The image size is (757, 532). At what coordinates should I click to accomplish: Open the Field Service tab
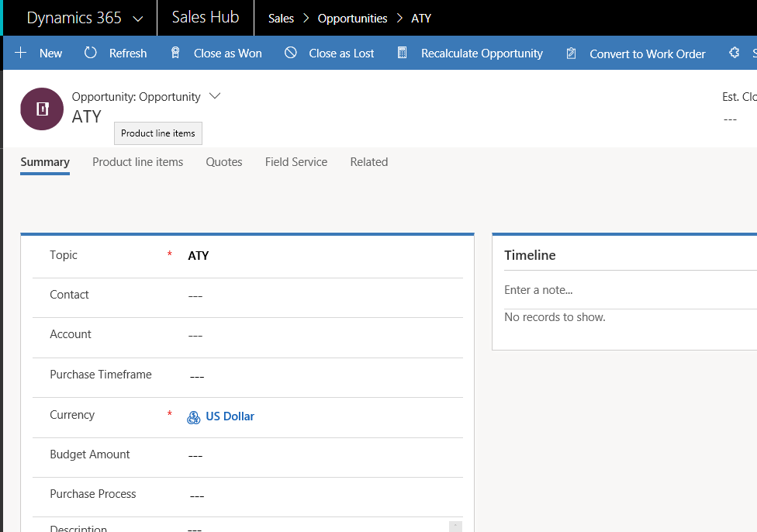[x=296, y=162]
